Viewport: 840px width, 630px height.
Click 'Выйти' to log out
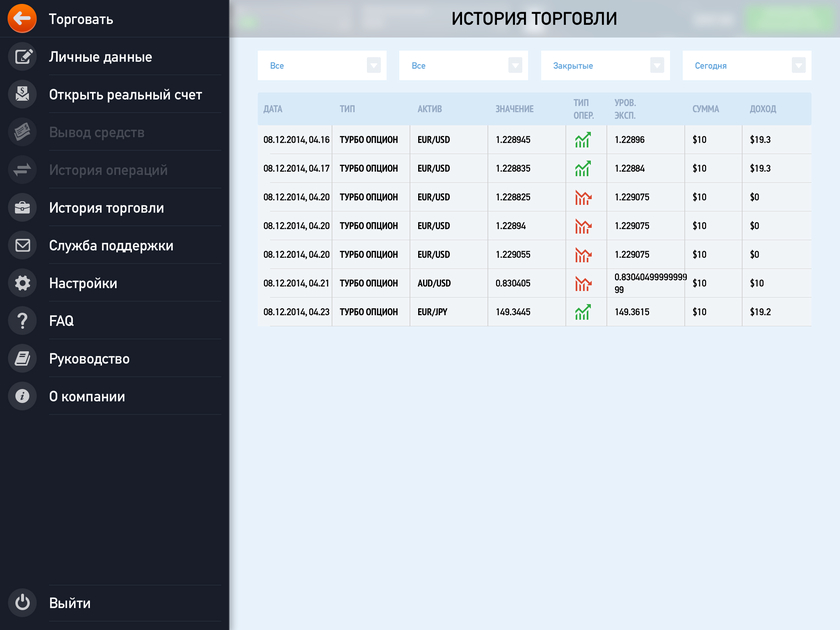click(x=70, y=603)
